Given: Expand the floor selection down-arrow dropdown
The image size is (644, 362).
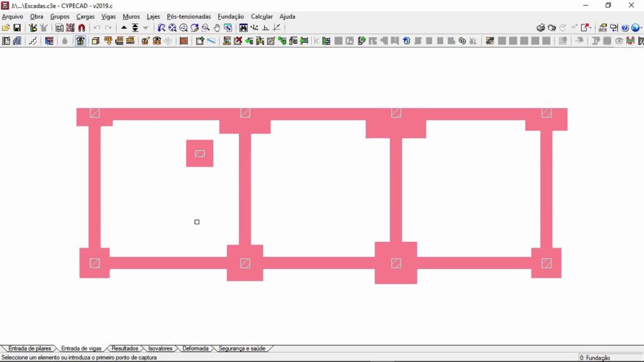Looking at the screenshot, I should click(x=146, y=28).
